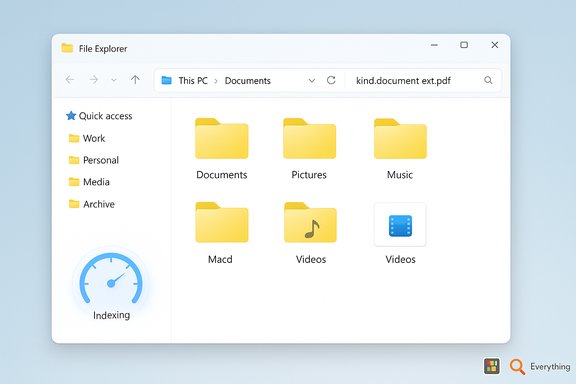The height and width of the screenshot is (384, 576).
Task: Click the Forward navigation arrow
Action: click(94, 80)
